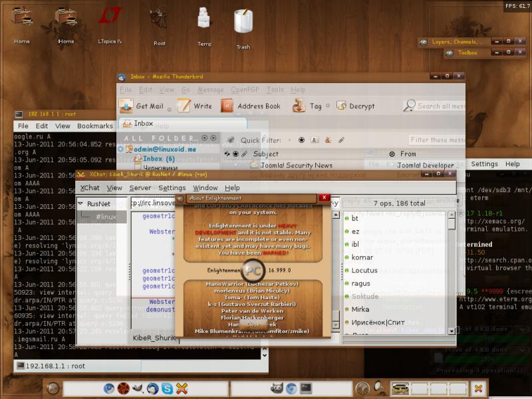Select first virtual desktop in the pager
Viewport: 532px width, 399px height.
click(400, 388)
